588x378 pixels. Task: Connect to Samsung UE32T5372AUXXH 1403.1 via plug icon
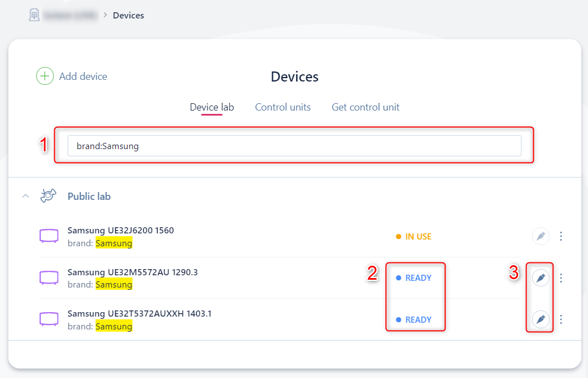540,319
